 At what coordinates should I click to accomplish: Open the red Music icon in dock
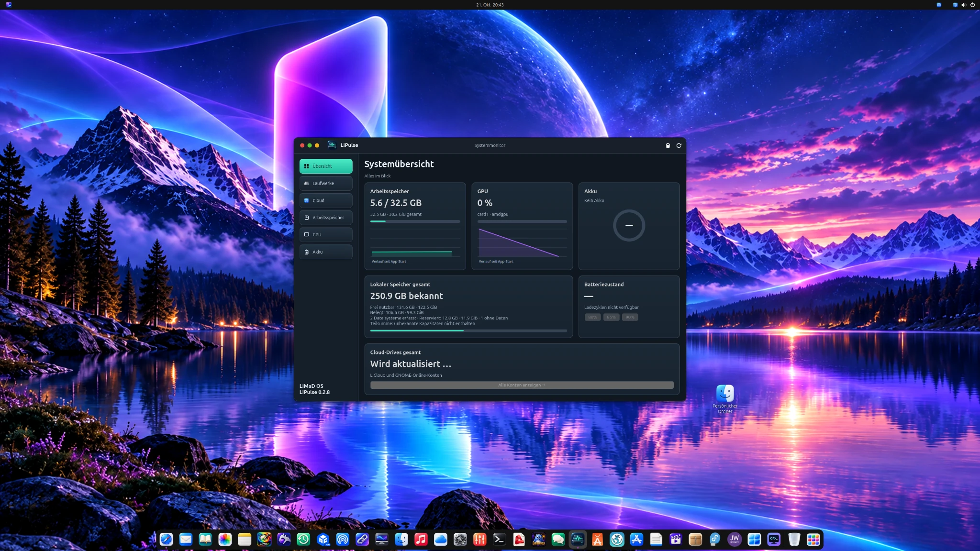click(421, 540)
